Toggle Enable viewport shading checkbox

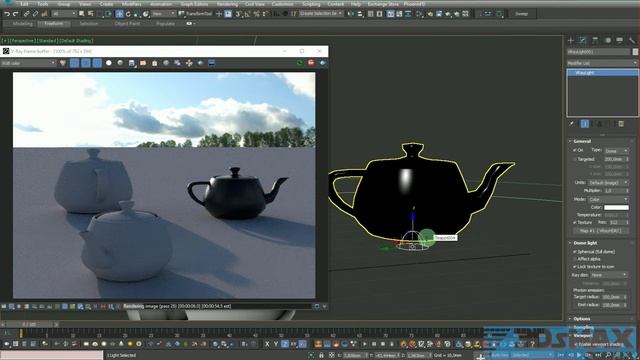[x=576, y=344]
